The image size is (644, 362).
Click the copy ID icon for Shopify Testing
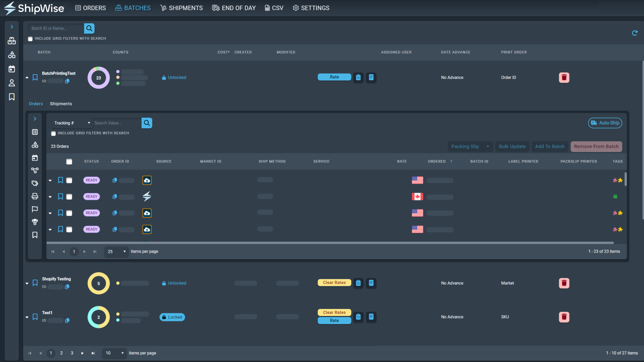67,287
